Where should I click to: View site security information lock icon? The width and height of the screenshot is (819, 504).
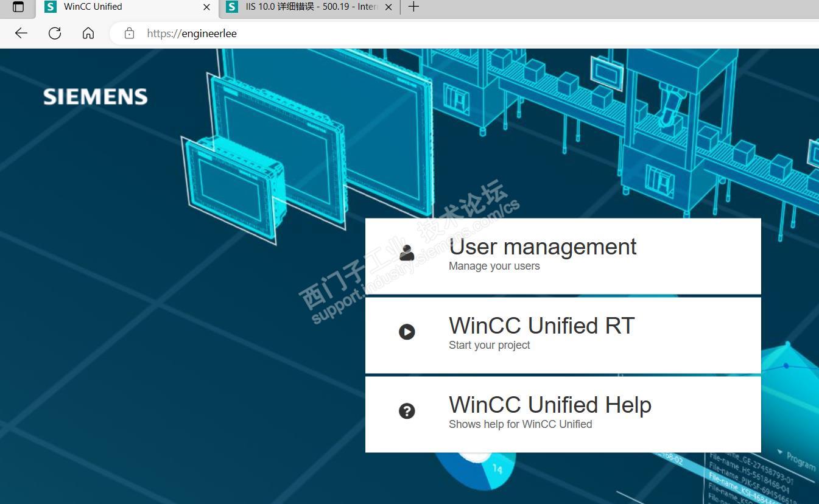click(x=129, y=33)
